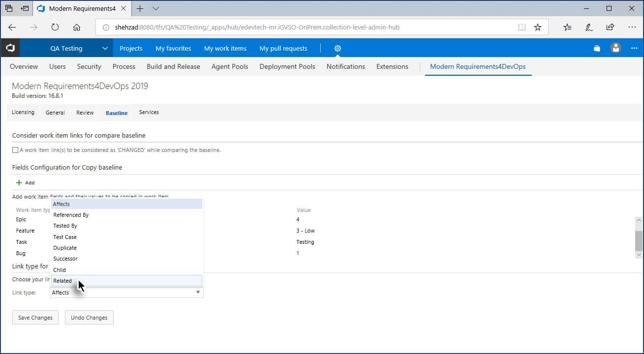Click the 'Testing' value in Task row
The width and height of the screenshot is (644, 354).
pos(305,242)
